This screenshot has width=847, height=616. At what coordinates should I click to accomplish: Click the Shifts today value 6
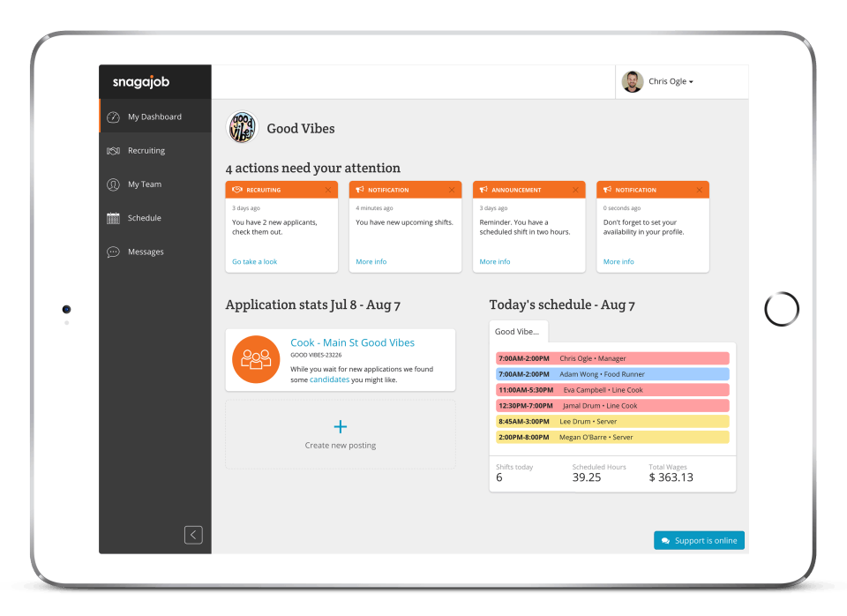pyautogui.click(x=499, y=477)
